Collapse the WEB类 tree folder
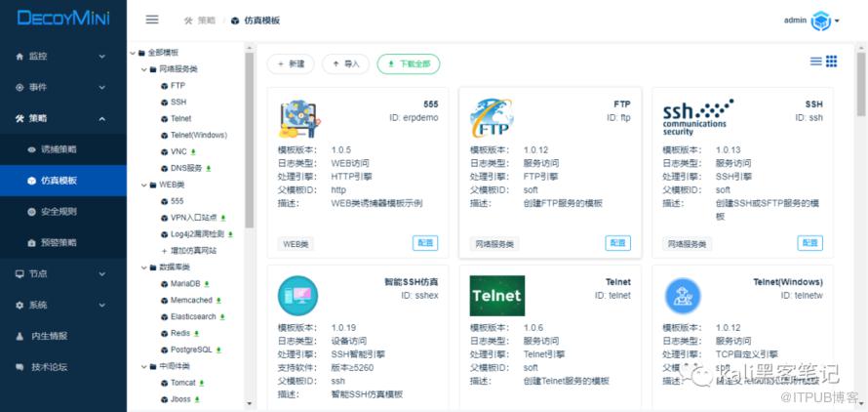The width and height of the screenshot is (868, 412). (143, 185)
